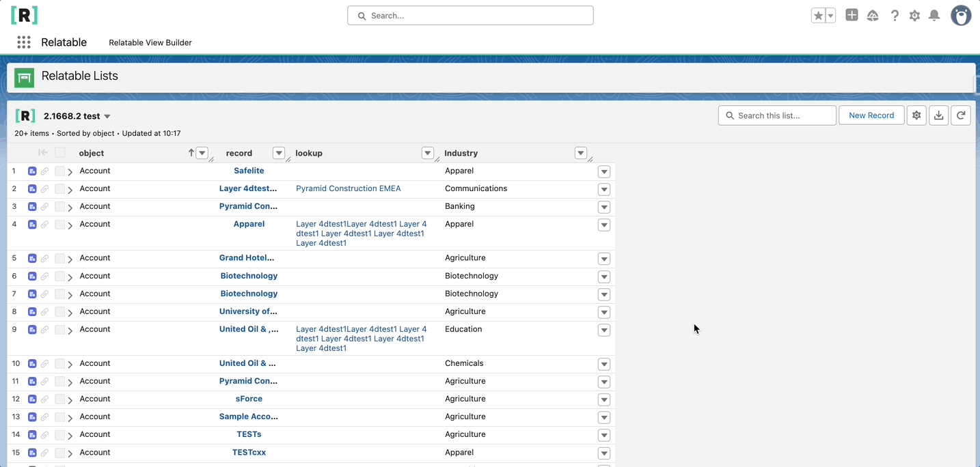Check the row 8 University checkbox
This screenshot has width=980, height=467.
point(60,312)
